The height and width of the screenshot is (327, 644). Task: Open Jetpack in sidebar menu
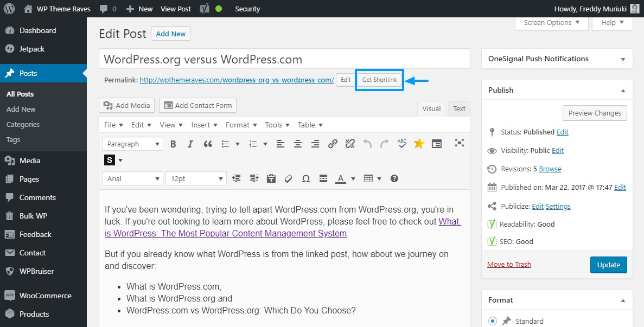43,49
